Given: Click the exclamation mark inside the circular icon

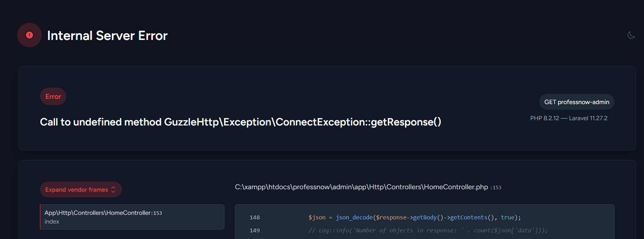Looking at the screenshot, I should (29, 35).
